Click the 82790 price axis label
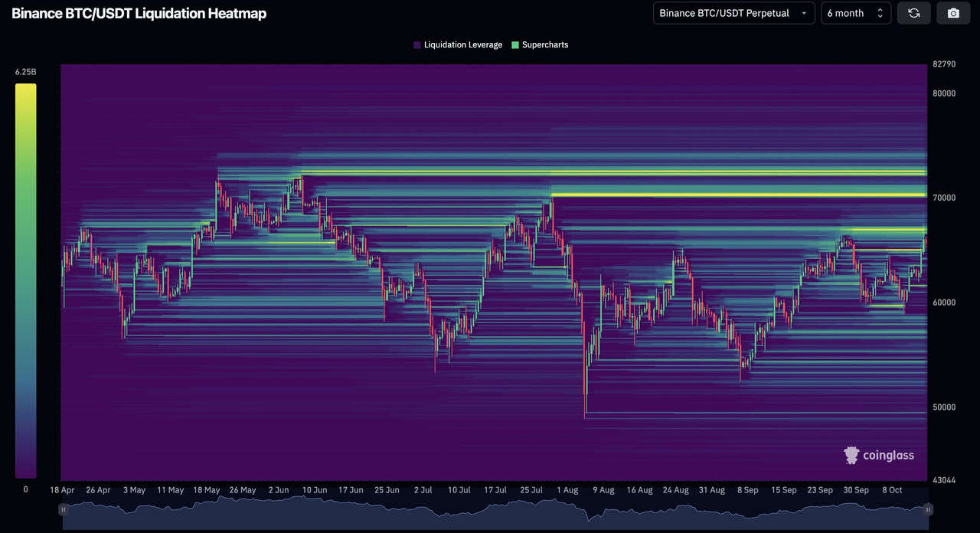The height and width of the screenshot is (533, 980). coord(946,64)
